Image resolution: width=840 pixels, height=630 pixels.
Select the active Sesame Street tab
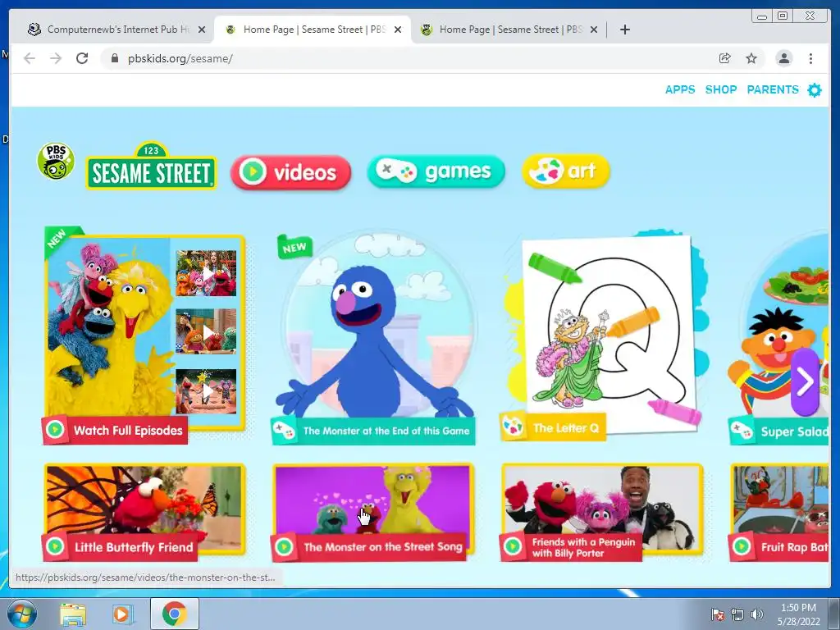[312, 30]
